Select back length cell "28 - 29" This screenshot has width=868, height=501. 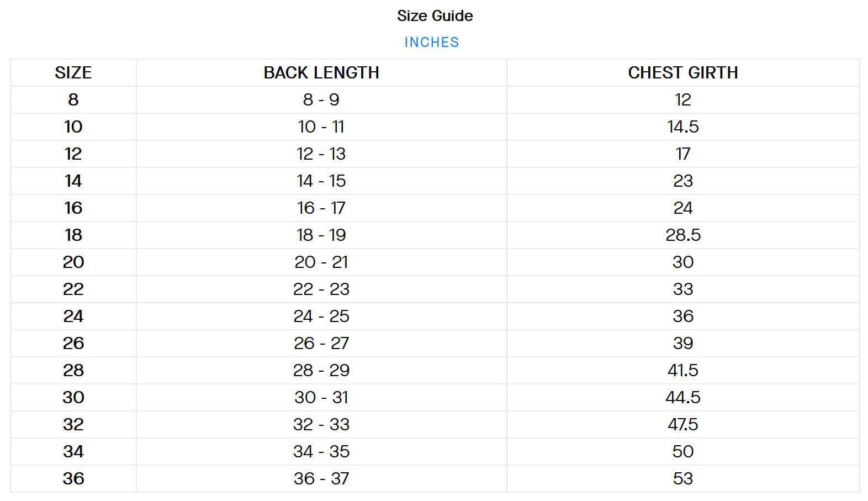(321, 371)
